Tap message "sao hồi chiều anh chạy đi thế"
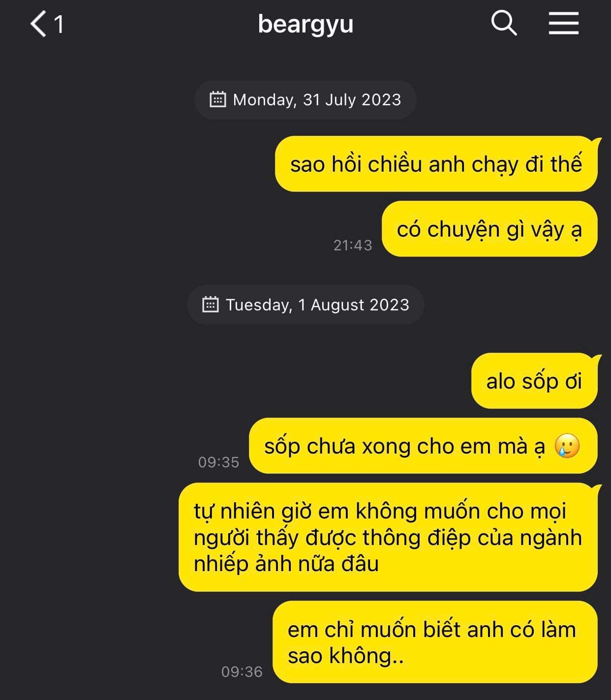The height and width of the screenshot is (700, 611). coord(436,164)
